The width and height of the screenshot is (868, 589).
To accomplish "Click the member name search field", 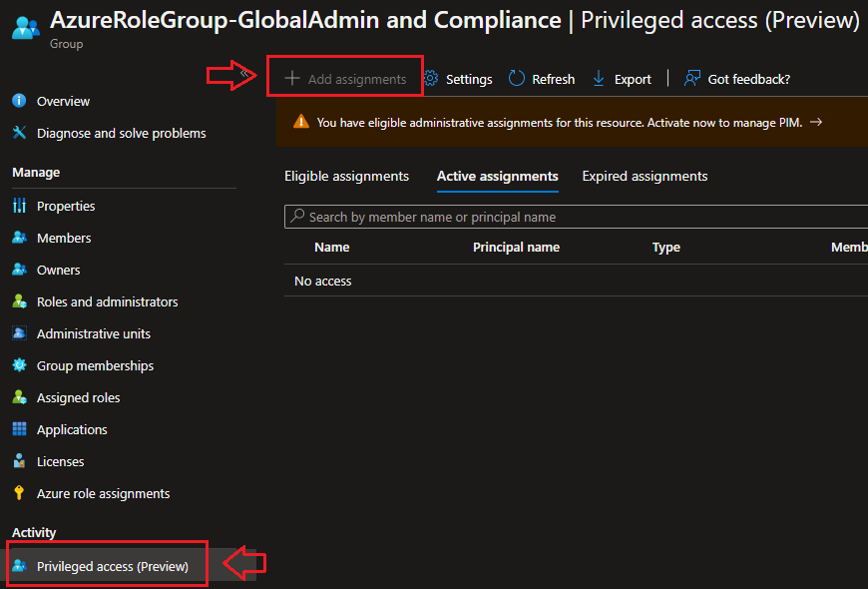I will click(x=576, y=217).
